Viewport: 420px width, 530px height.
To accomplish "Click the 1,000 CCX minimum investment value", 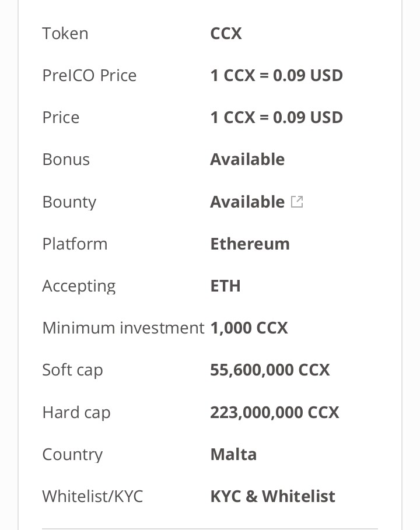I will pos(249,328).
